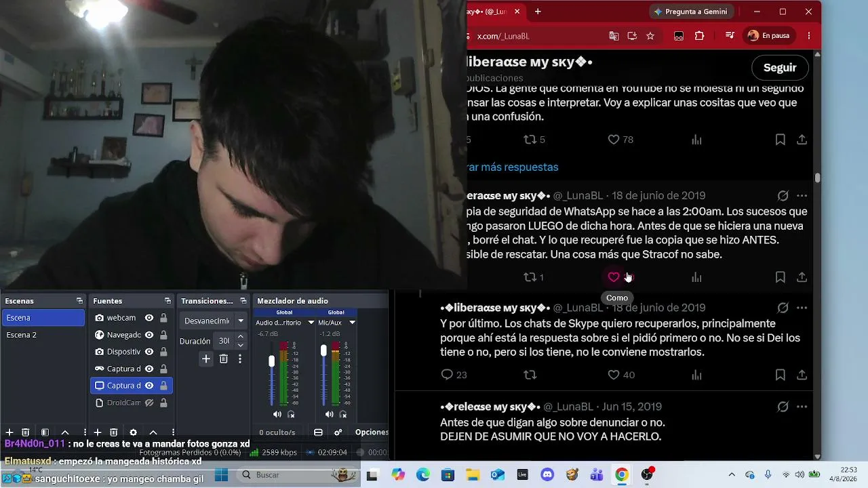Unlock the Navegador source
The height and width of the screenshot is (488, 868).
coord(163,335)
